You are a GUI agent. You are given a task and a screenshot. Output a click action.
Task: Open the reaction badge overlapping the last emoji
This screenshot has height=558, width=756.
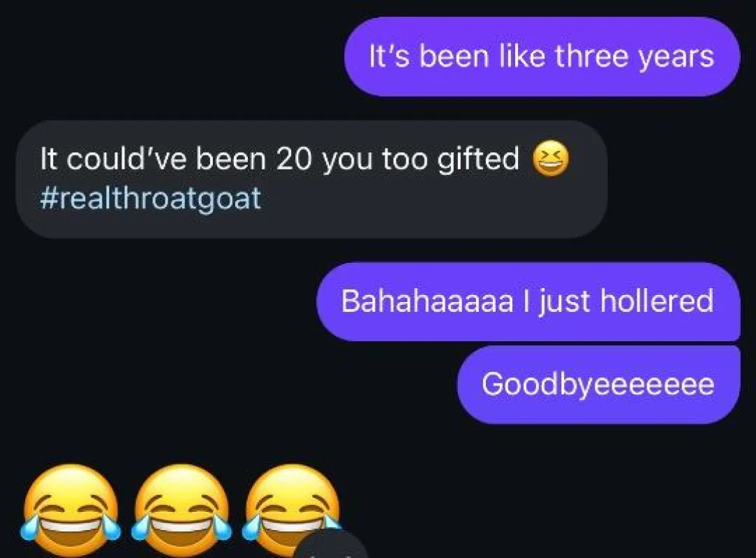[332, 545]
